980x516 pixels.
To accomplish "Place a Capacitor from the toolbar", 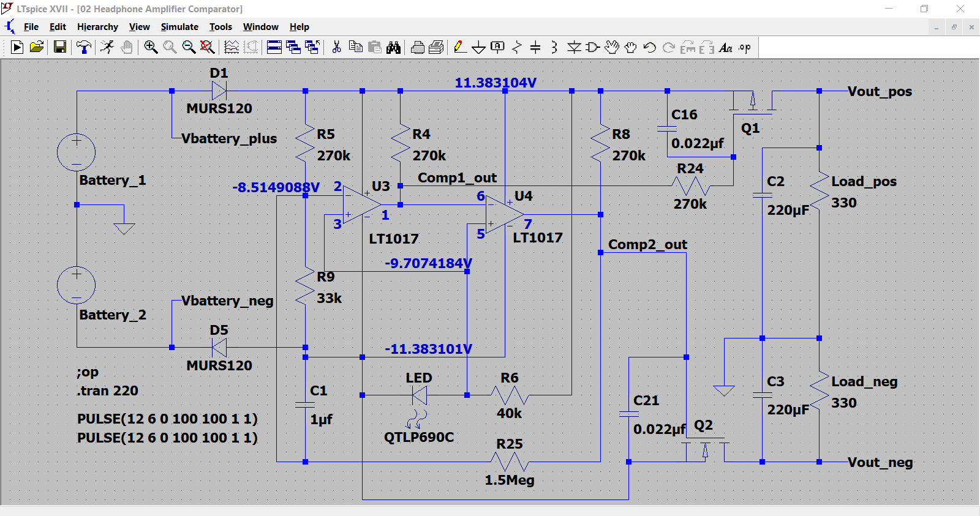I will 535,47.
